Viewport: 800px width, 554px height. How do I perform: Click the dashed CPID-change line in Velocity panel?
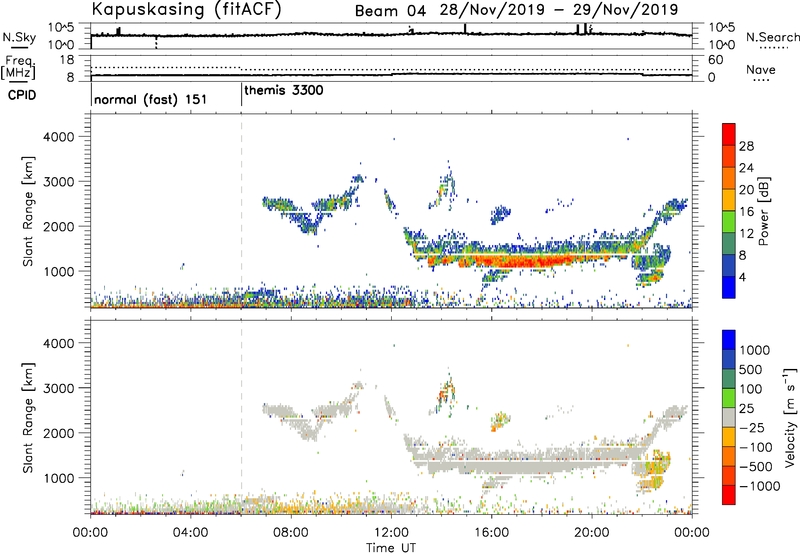(x=241, y=417)
